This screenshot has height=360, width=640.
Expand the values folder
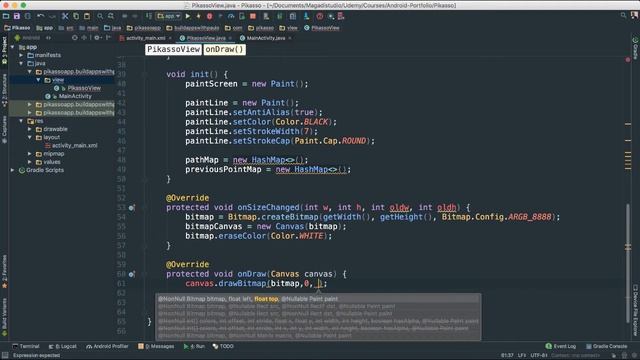coord(29,162)
